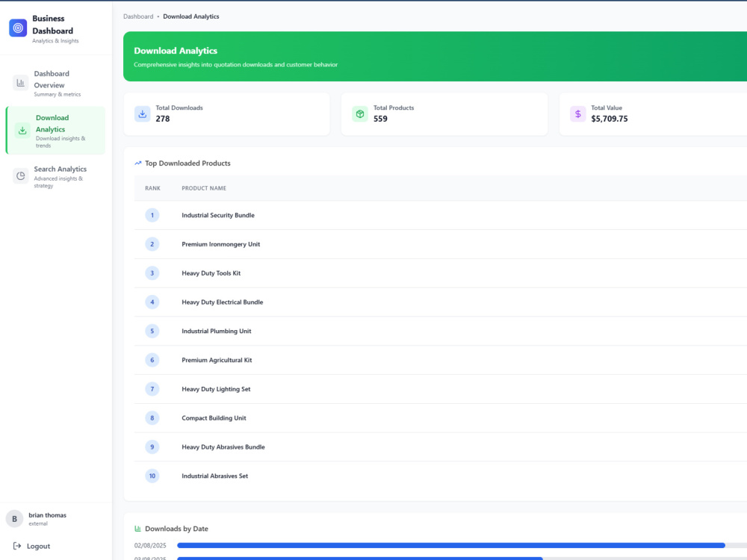Click the logout arrow icon
Viewport: 747px width, 560px height.
(17, 547)
